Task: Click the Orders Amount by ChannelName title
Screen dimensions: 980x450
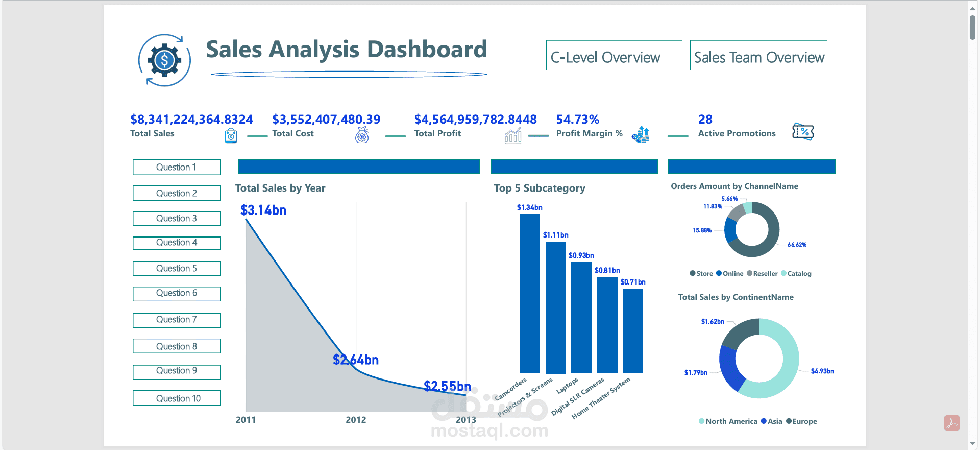Action: (x=734, y=186)
